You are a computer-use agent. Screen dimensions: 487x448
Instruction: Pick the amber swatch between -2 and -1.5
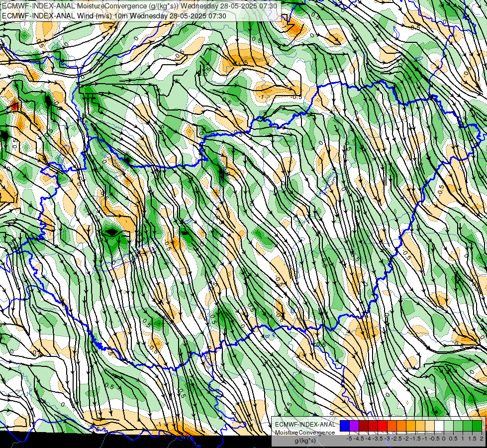411,426
